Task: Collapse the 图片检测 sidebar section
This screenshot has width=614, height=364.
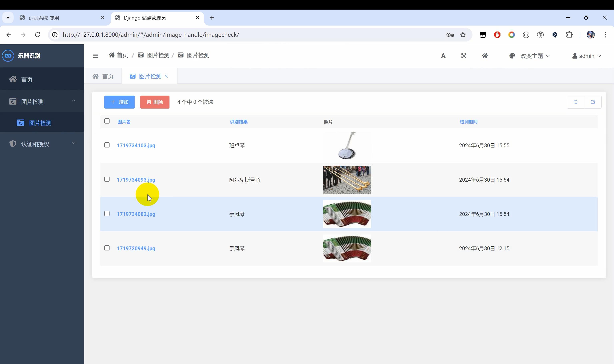Action: point(73,101)
